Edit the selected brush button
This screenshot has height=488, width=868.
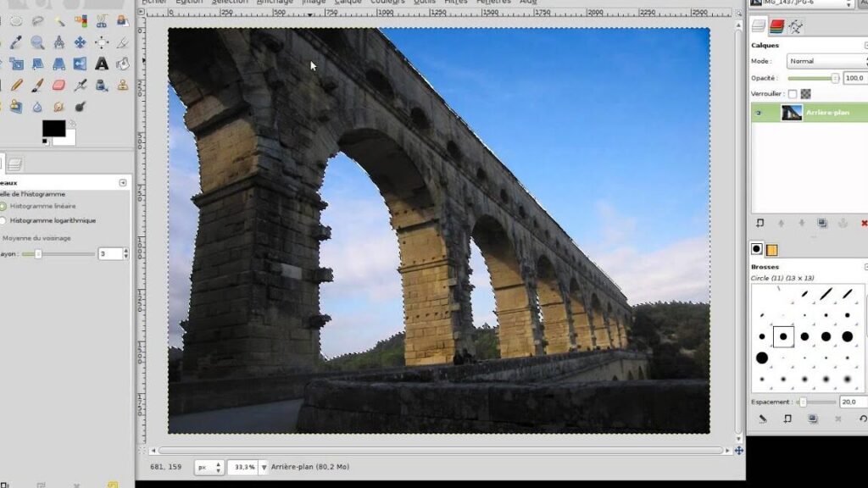pos(763,419)
